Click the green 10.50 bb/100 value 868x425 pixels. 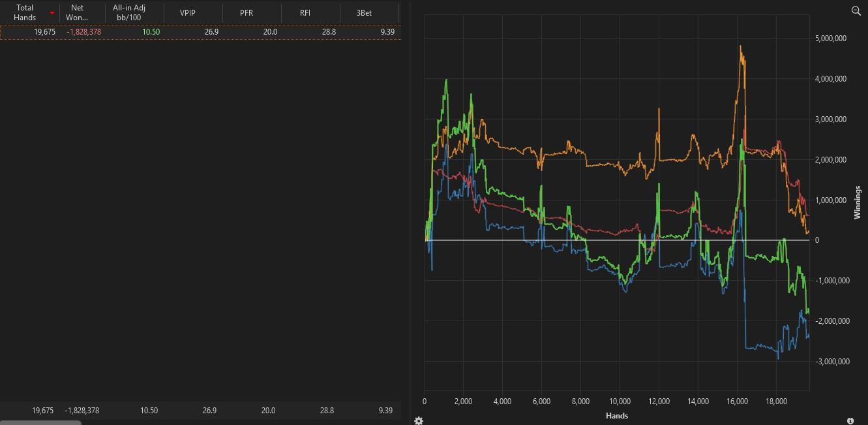(x=151, y=31)
